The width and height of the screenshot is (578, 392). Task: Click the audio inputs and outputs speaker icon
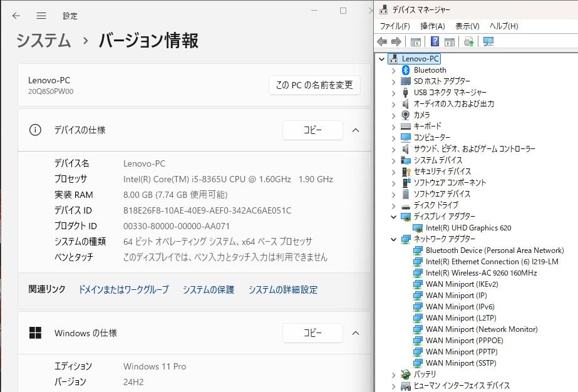406,104
